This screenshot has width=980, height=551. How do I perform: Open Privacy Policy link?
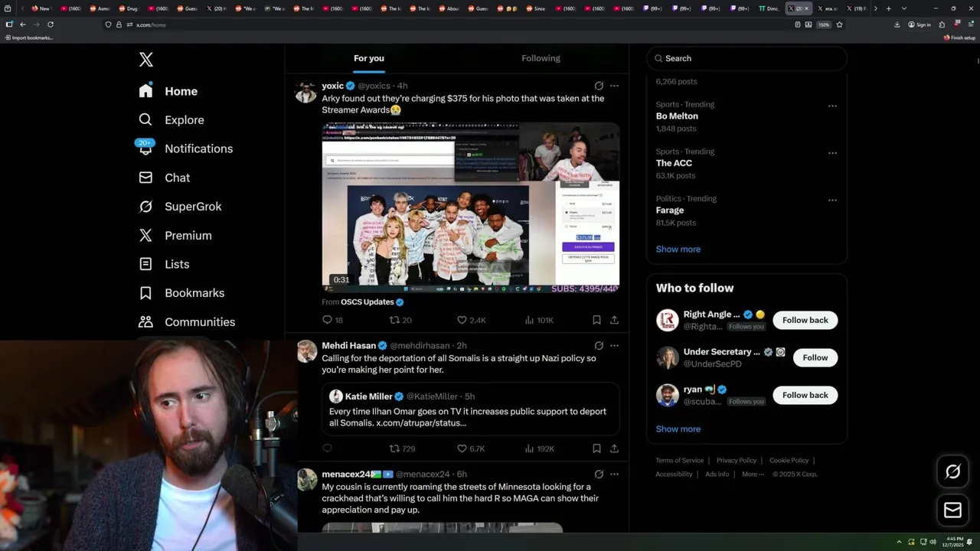click(x=736, y=460)
